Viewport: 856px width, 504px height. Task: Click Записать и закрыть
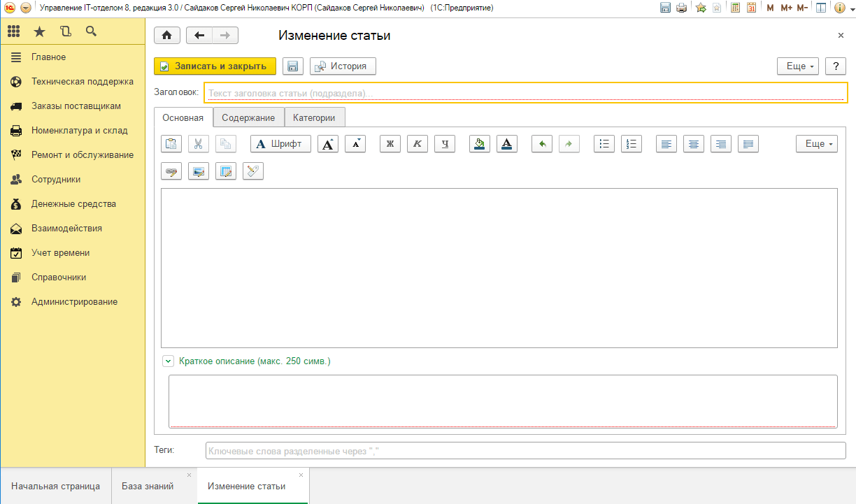pos(215,66)
